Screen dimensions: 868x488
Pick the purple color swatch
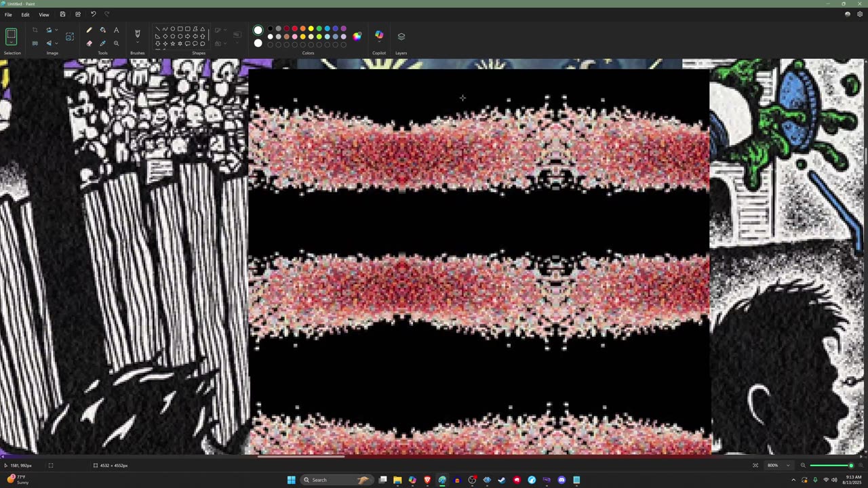coord(344,29)
